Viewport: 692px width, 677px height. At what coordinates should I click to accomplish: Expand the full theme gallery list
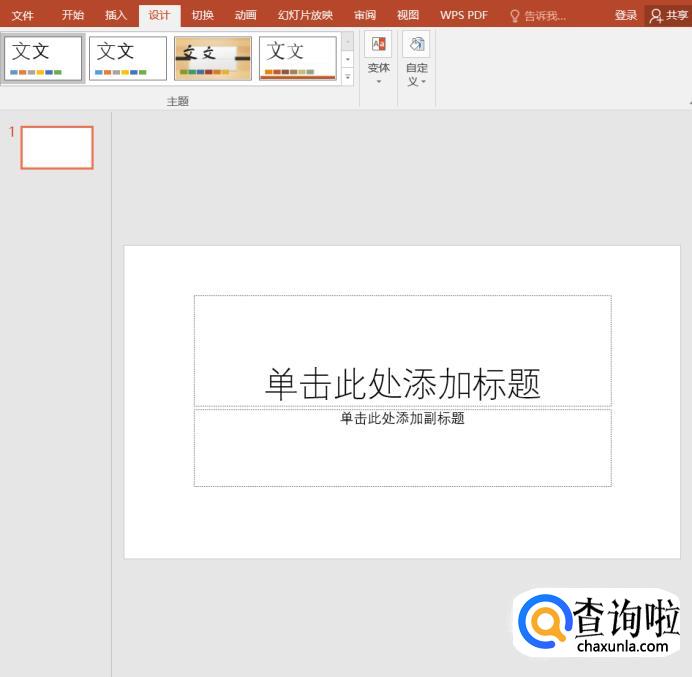click(x=348, y=76)
